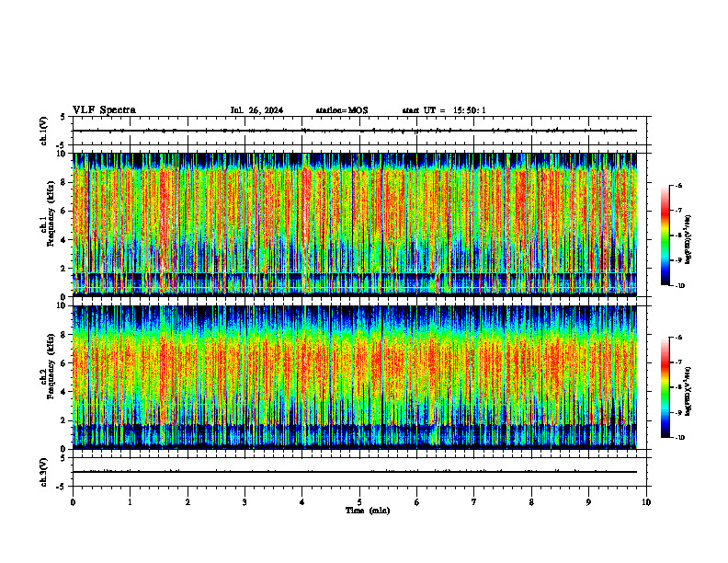The image size is (728, 563).
Task: Click the ch.2 colorbar log(PSD) unit label
Action: coord(688,390)
